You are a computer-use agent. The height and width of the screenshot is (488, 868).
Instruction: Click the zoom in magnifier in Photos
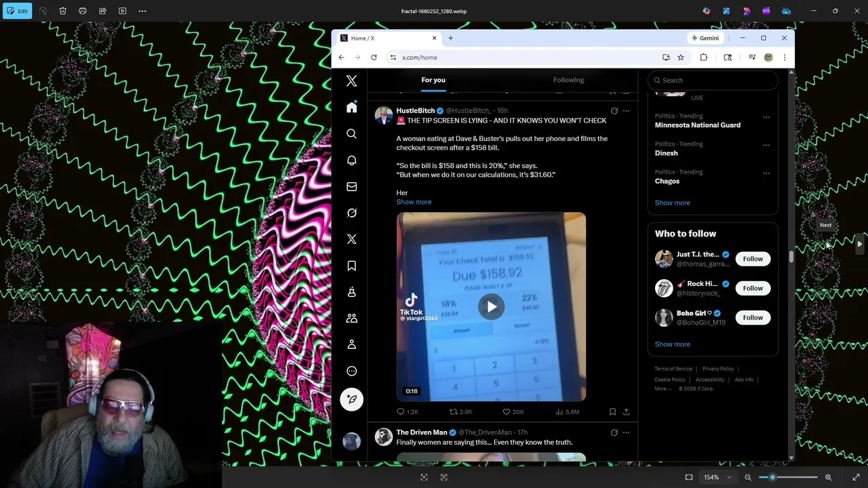point(828,477)
